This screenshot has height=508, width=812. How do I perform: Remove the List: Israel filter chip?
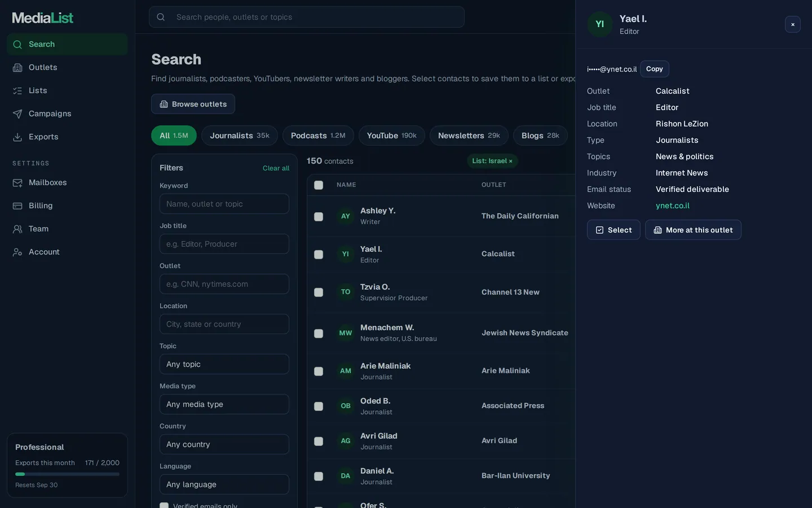pyautogui.click(x=511, y=161)
